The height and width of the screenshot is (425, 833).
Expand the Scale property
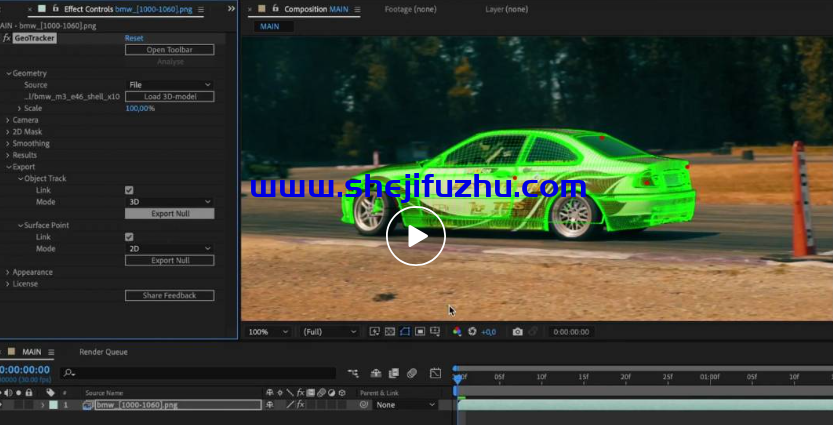pos(20,108)
